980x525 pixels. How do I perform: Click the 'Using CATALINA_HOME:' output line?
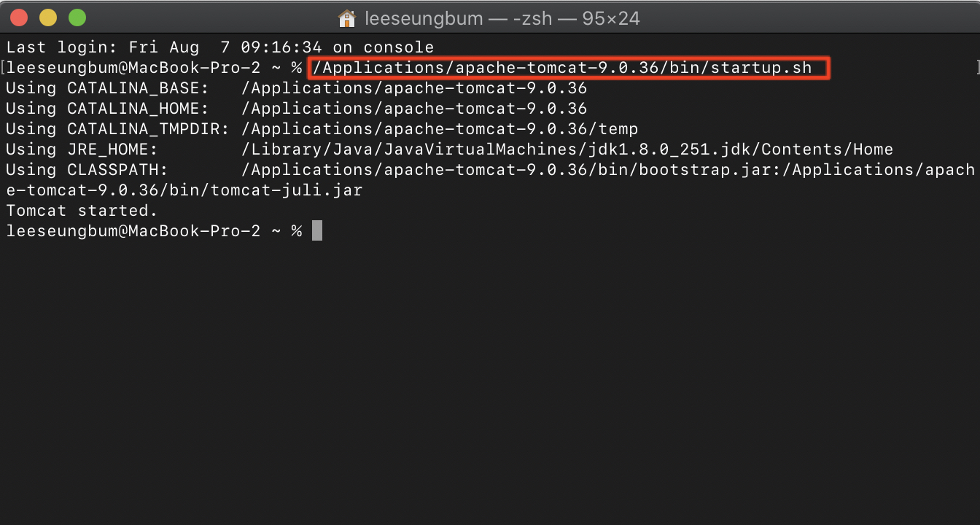296,109
